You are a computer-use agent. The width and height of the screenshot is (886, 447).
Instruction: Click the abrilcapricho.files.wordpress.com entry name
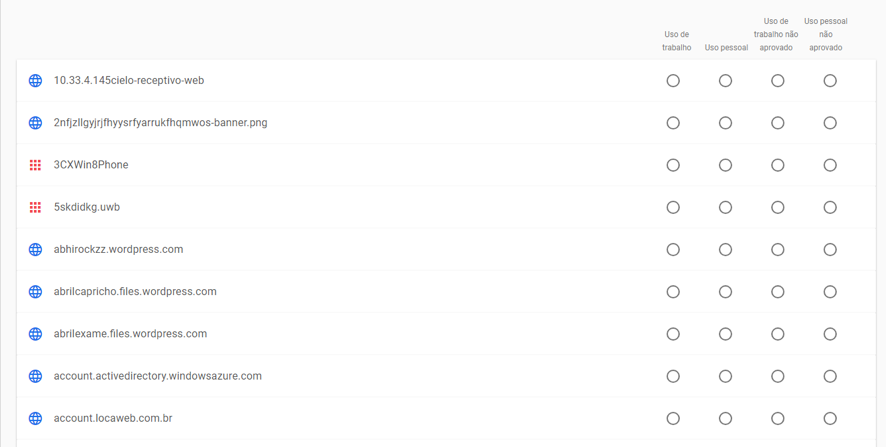135,292
